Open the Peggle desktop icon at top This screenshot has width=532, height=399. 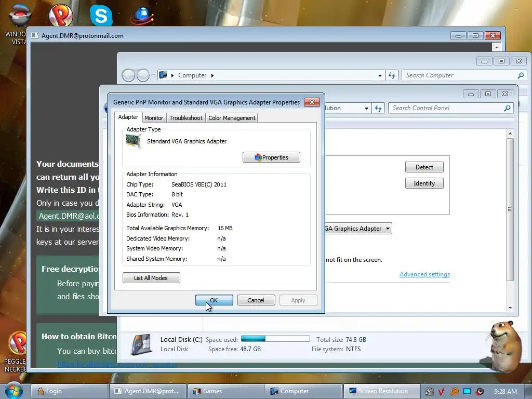pos(61,15)
